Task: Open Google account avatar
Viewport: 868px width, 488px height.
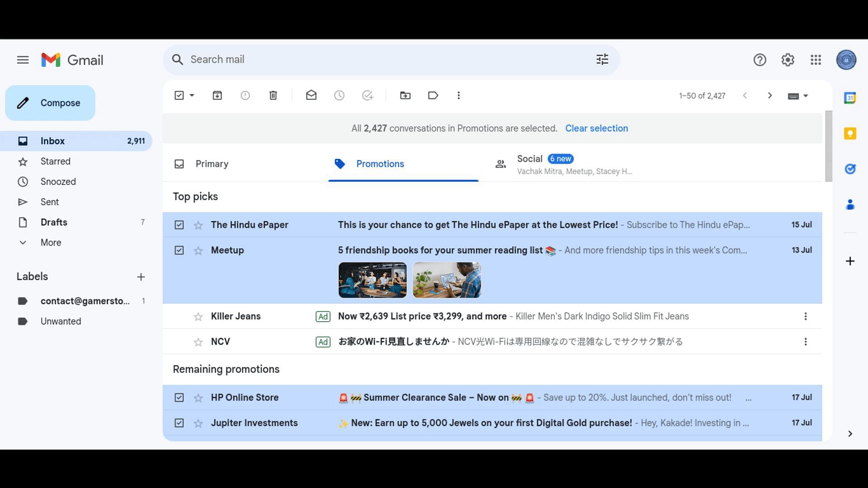Action: (846, 60)
